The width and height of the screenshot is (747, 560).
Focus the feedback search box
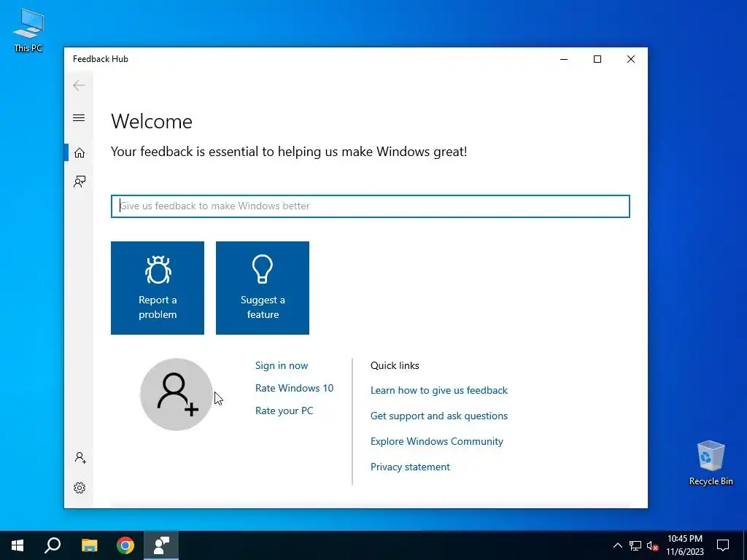[370, 206]
